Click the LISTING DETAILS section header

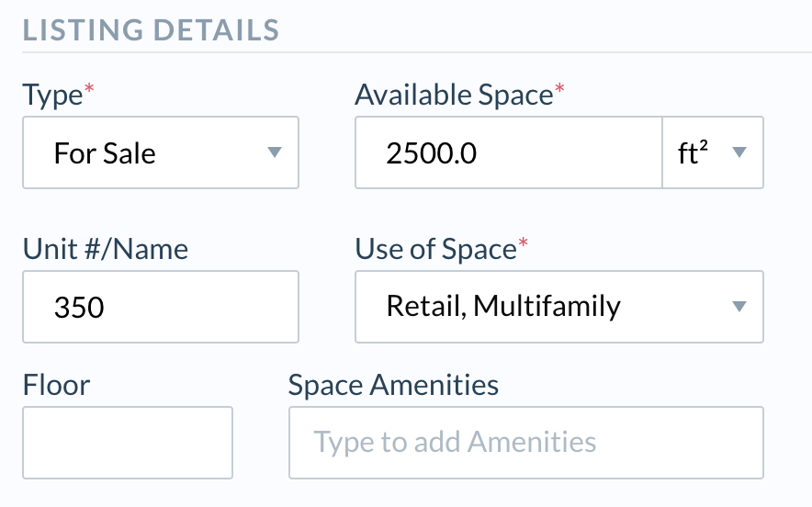tap(151, 29)
